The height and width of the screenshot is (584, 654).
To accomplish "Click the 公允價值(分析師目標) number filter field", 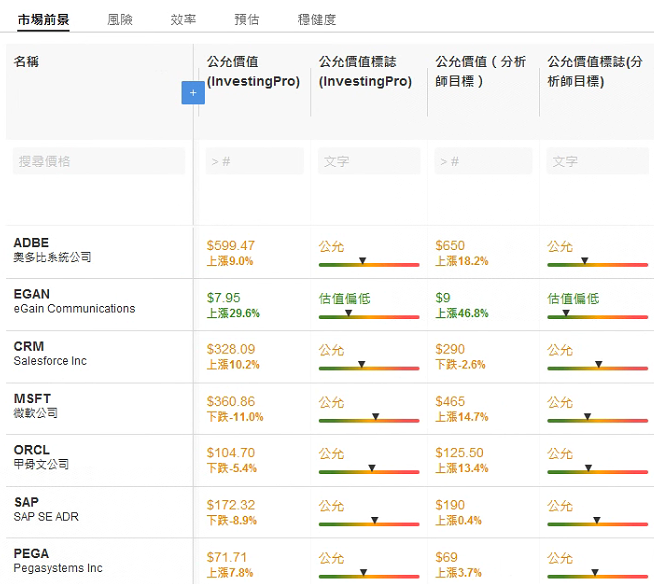I will [x=483, y=161].
